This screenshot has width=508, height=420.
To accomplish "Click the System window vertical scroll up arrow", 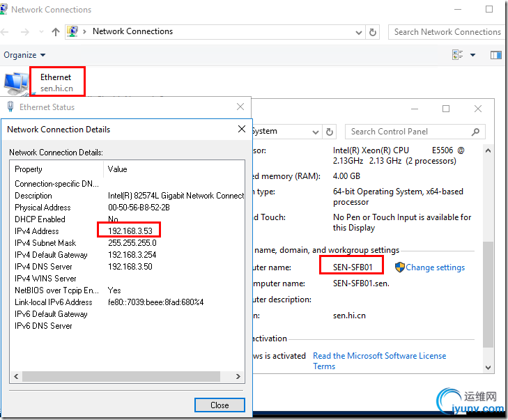I will click(x=488, y=150).
